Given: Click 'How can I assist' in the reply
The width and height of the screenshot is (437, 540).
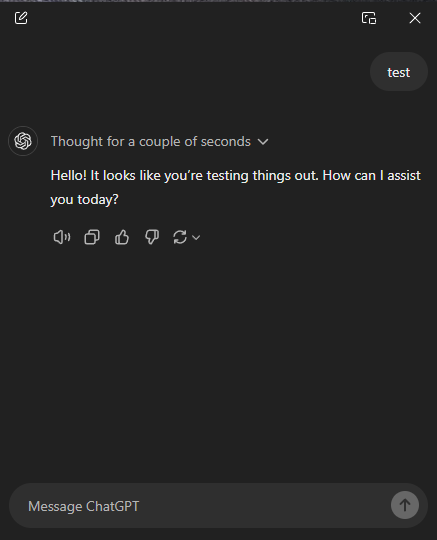Looking at the screenshot, I should pyautogui.click(x=372, y=176).
